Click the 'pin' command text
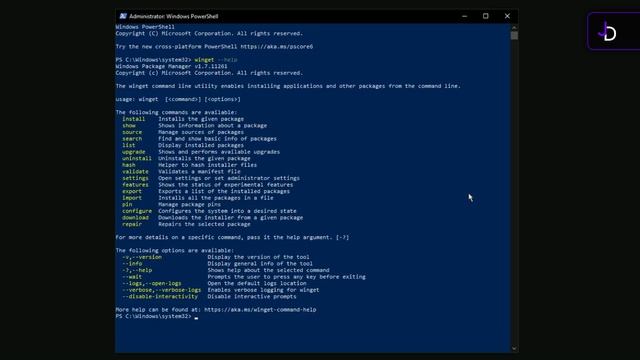The image size is (640, 360). pyautogui.click(x=127, y=204)
